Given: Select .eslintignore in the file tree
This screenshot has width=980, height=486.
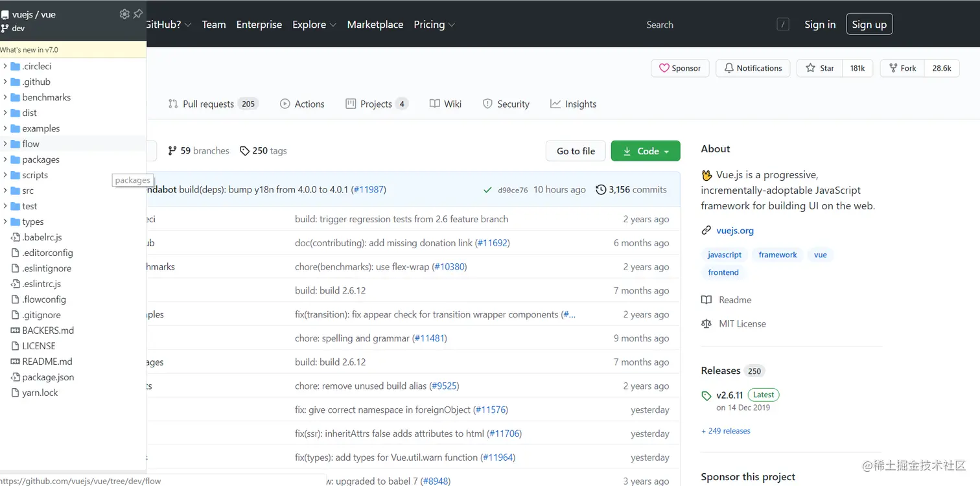Looking at the screenshot, I should click(47, 268).
